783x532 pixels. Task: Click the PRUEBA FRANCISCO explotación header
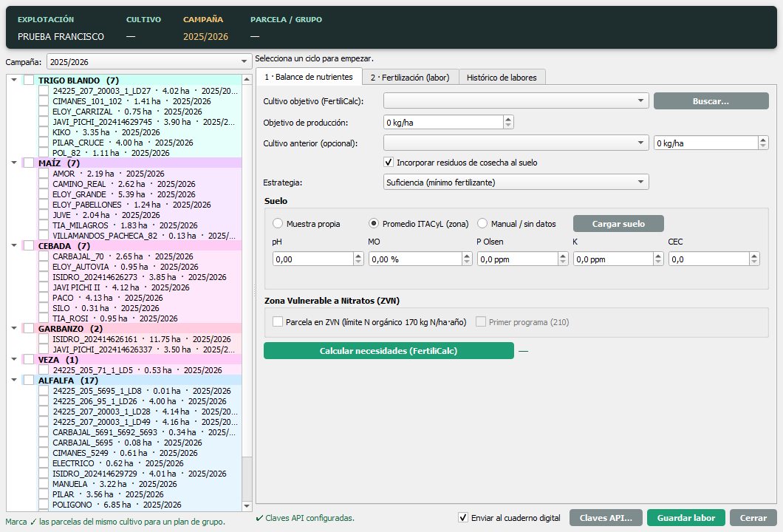coord(61,36)
